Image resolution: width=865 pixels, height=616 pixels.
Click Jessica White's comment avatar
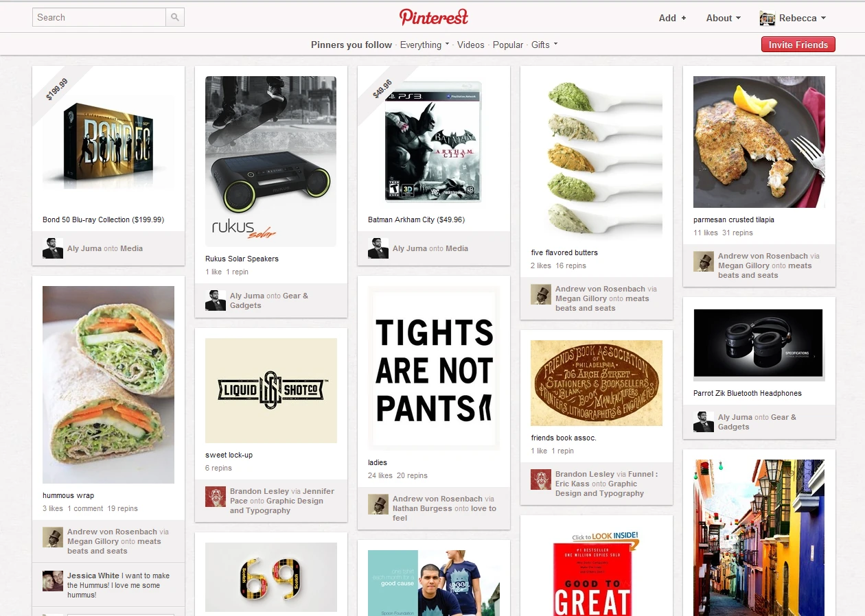pos(53,581)
